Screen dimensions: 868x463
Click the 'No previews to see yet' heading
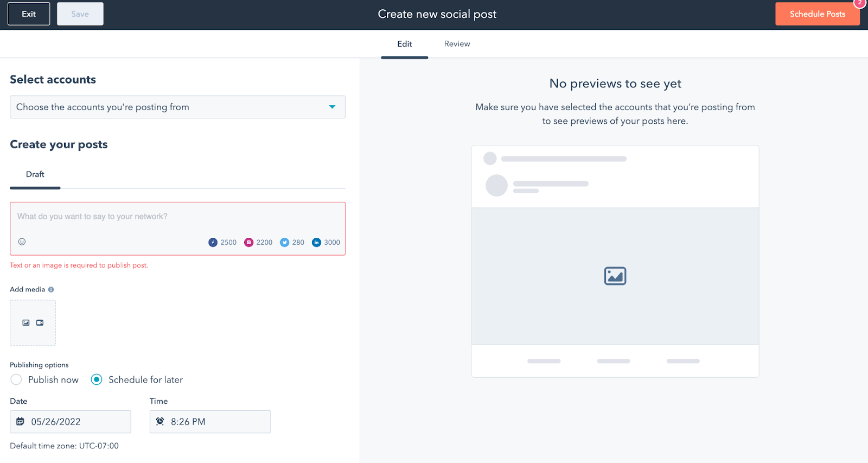(x=615, y=84)
